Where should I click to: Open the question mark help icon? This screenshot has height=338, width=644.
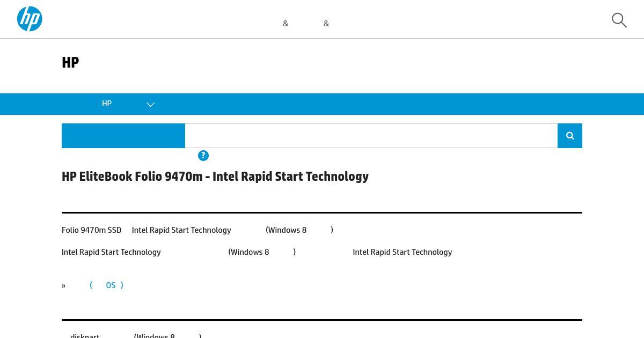pos(203,156)
